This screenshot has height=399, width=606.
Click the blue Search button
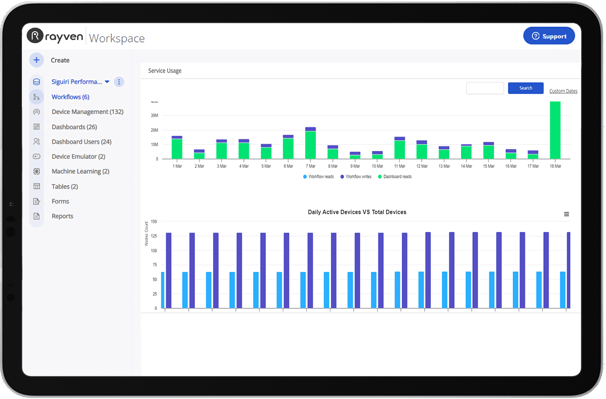pyautogui.click(x=526, y=88)
